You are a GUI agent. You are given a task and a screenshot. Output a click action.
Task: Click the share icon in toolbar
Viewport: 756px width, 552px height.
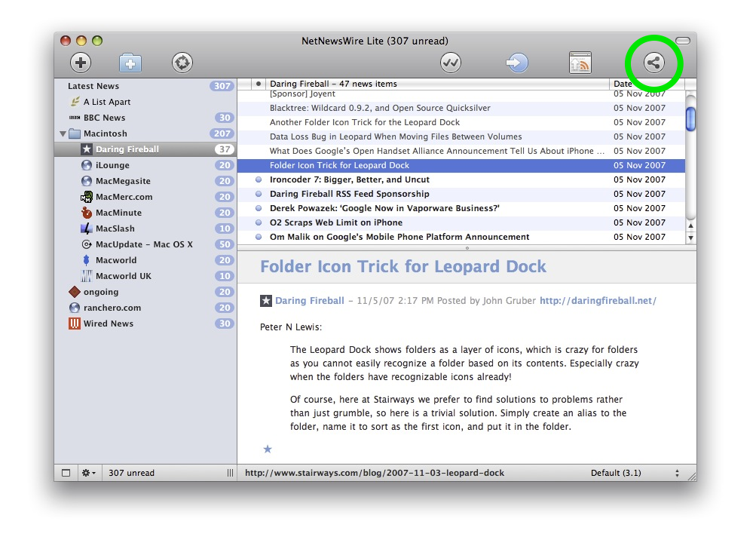click(653, 63)
